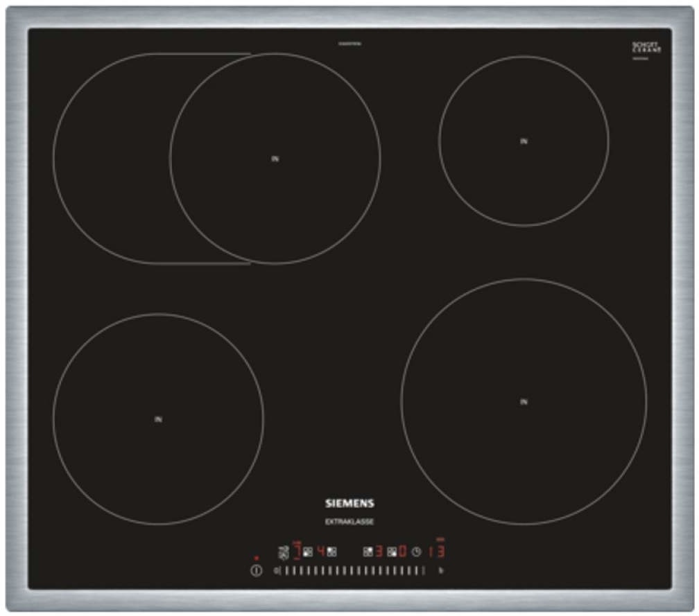
Task: Tap the red digit 3 heat level
Action: coord(379,552)
